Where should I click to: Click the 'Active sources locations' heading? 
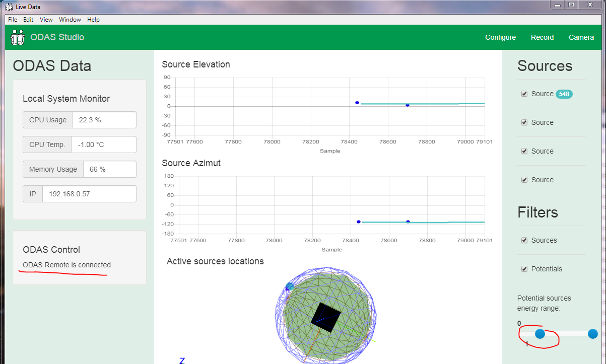215,261
